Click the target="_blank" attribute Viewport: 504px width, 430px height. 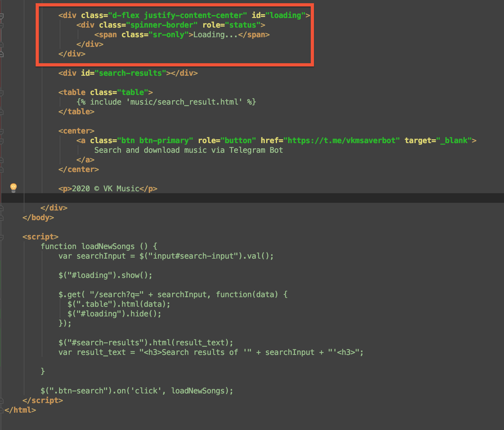coord(438,141)
